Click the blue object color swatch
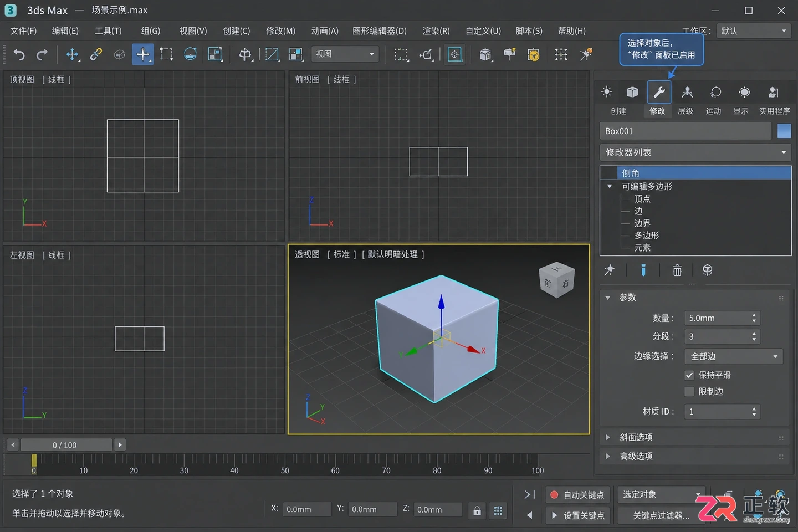The image size is (798, 532). pos(784,131)
